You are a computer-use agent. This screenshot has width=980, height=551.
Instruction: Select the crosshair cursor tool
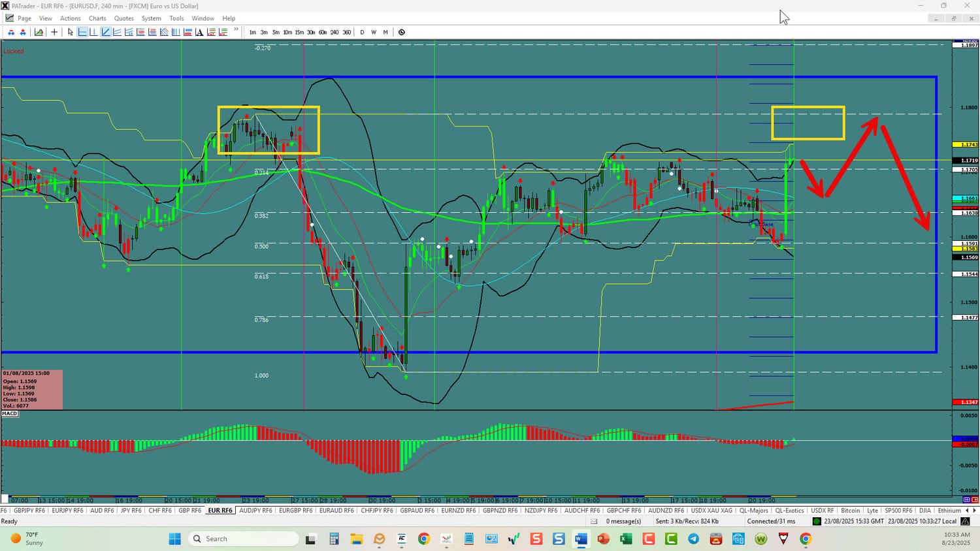[54, 32]
